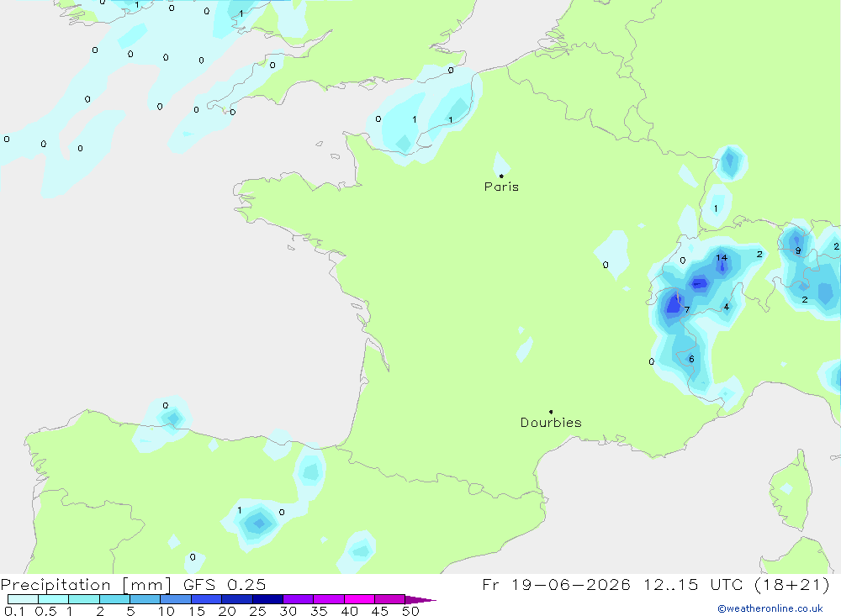Click the Paris city marker dot
Screen dimensions: 841x616
click(x=501, y=176)
